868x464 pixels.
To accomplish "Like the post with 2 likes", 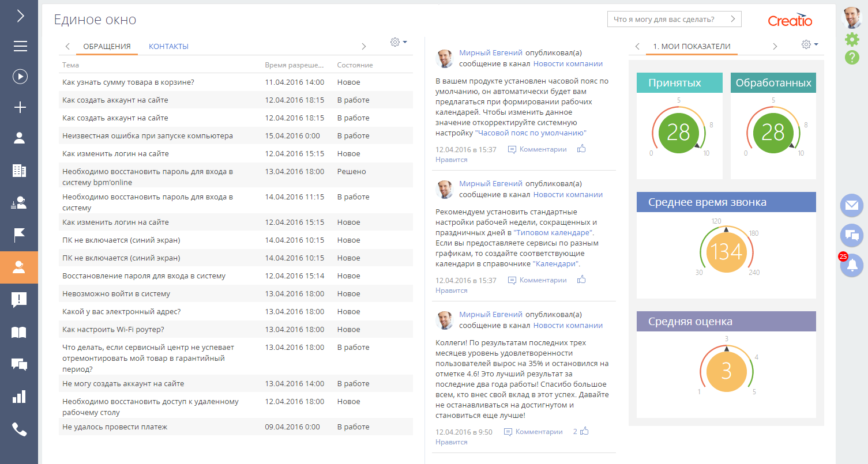I will [584, 431].
